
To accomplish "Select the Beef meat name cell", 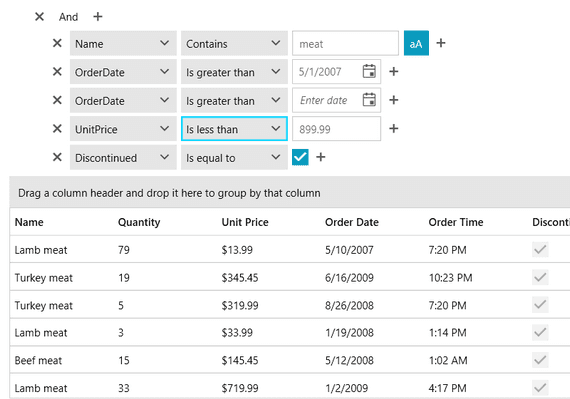I will pos(38,360).
